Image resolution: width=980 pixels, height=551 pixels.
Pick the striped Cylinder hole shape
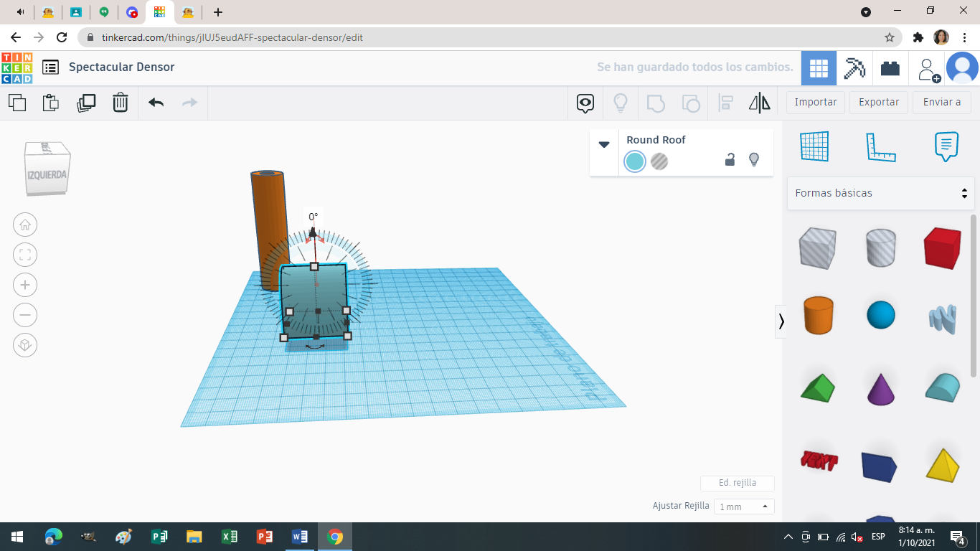click(880, 248)
